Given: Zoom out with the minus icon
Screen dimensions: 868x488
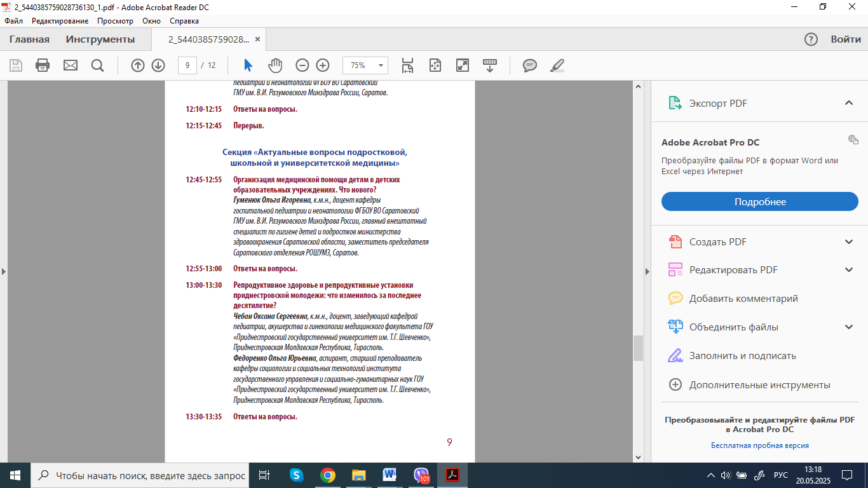Looking at the screenshot, I should (302, 65).
